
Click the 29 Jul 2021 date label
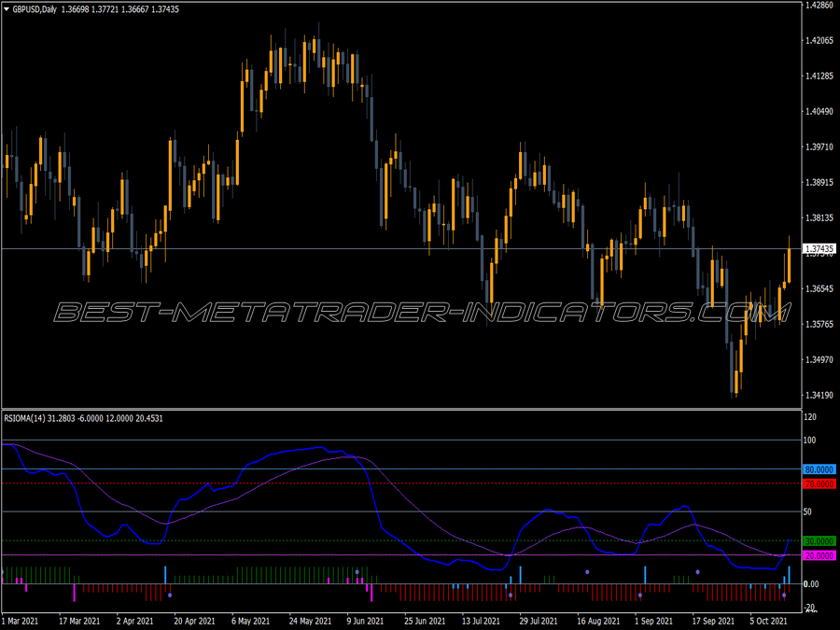(x=539, y=622)
